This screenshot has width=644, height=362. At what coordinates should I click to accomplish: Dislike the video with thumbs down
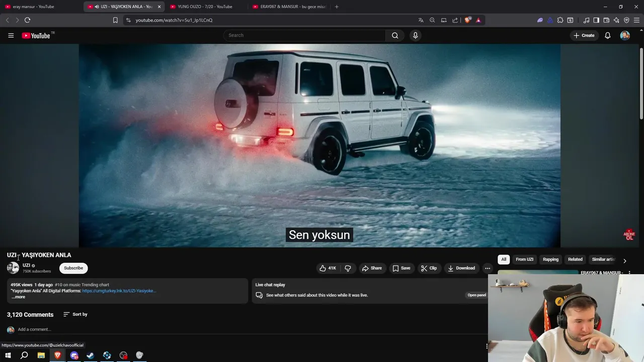click(348, 268)
